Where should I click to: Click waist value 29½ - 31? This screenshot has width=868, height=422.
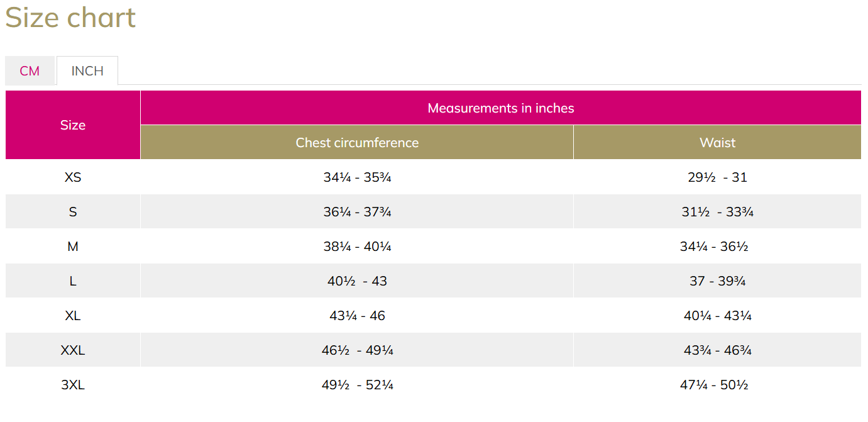717,177
